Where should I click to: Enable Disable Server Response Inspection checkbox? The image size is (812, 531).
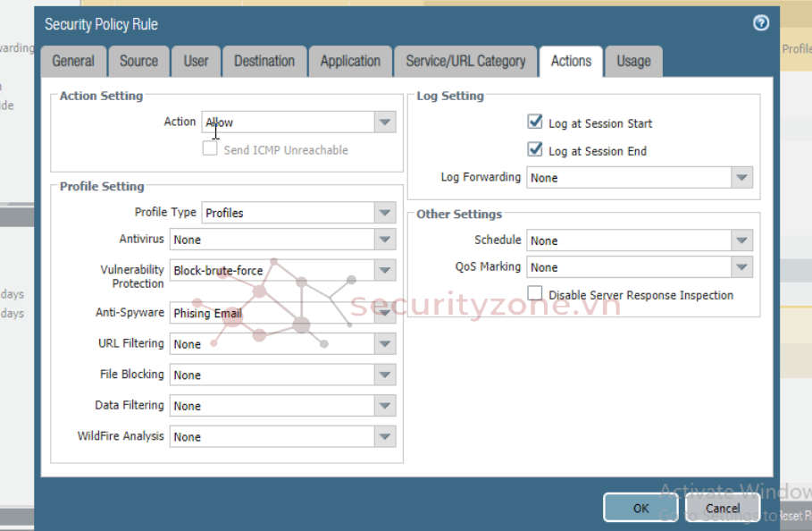tap(535, 293)
